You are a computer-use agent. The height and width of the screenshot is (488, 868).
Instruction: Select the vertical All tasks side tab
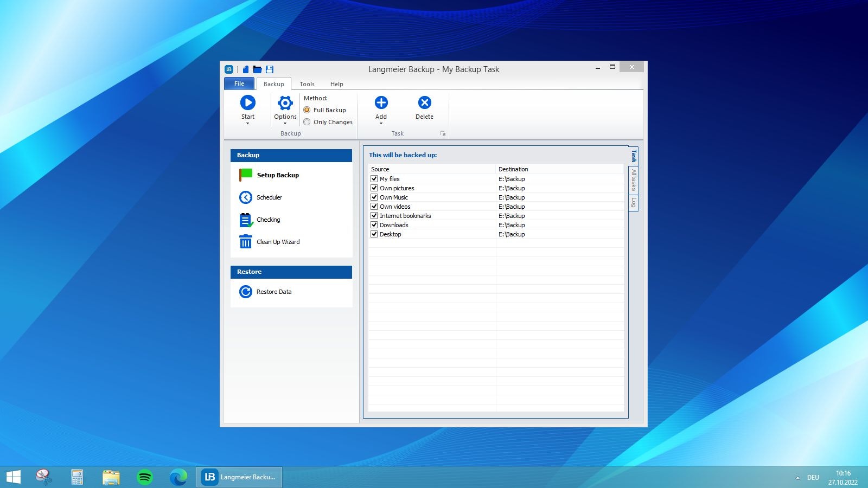[634, 180]
